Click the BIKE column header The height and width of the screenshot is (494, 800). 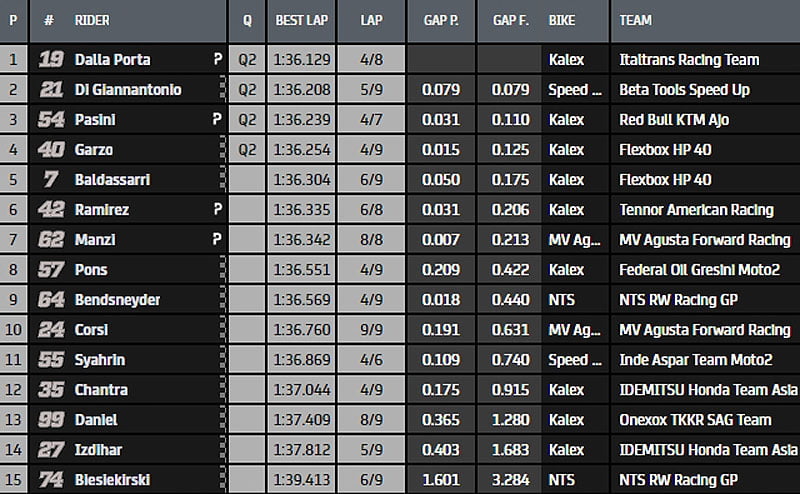pyautogui.click(x=562, y=20)
